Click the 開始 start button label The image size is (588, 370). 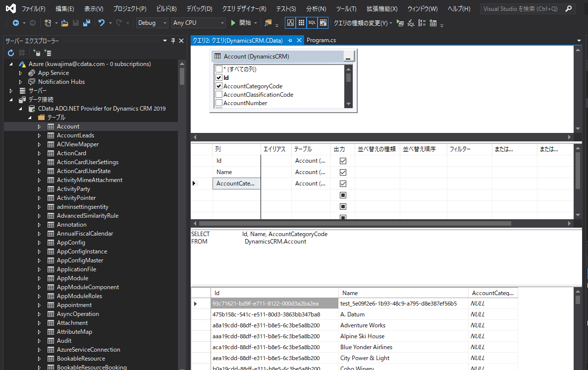pyautogui.click(x=245, y=23)
